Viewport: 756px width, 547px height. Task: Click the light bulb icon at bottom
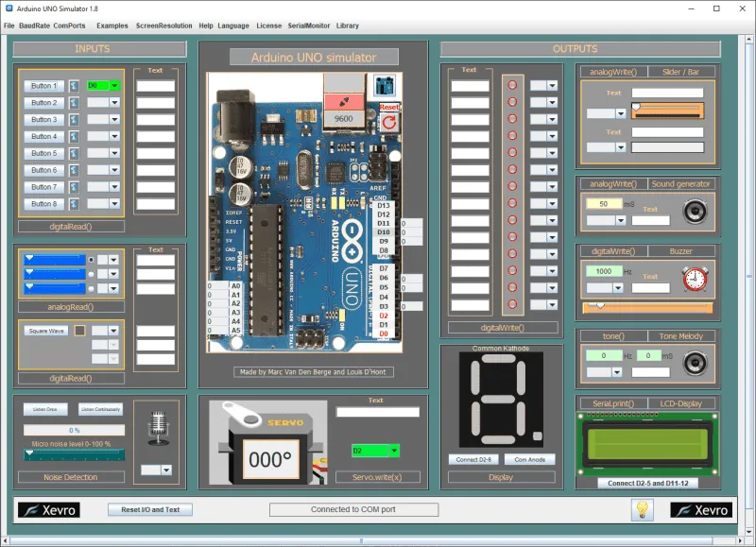click(x=643, y=509)
